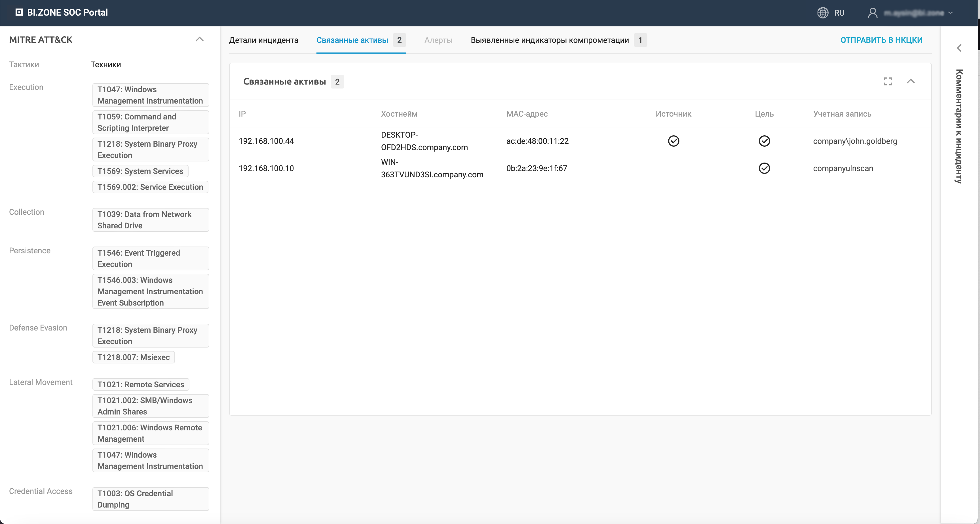Collapse the MITRE ATT&CK panel
Viewport: 980px width, 524px height.
point(199,39)
